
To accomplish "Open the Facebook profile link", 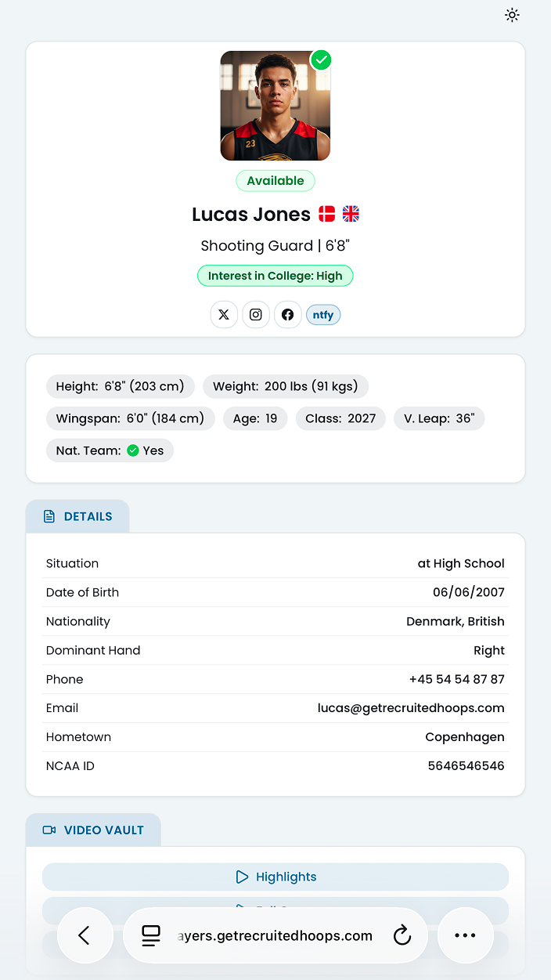I will tap(288, 315).
